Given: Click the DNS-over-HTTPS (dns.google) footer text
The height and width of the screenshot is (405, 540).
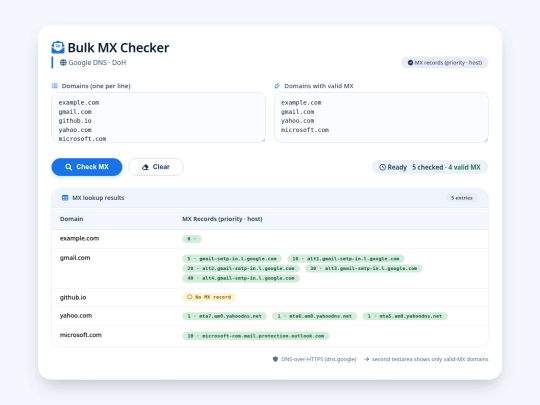Looking at the screenshot, I should click(x=319, y=359).
